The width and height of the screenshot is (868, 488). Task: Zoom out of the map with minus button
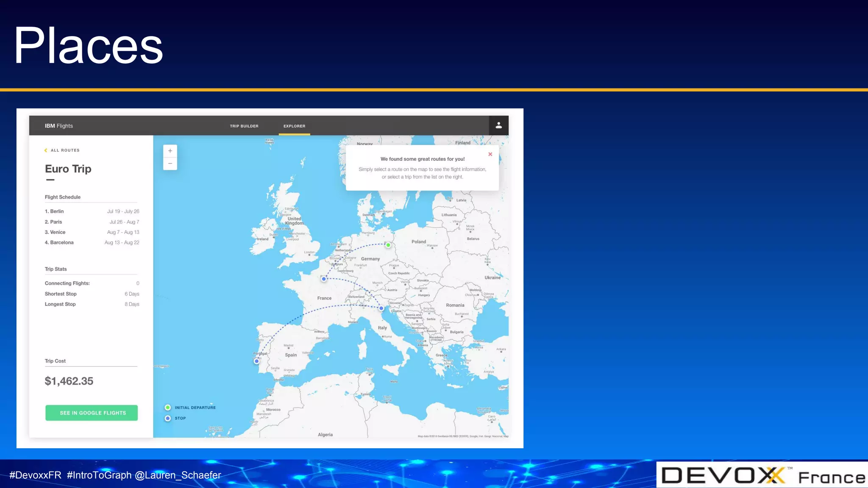coord(170,164)
